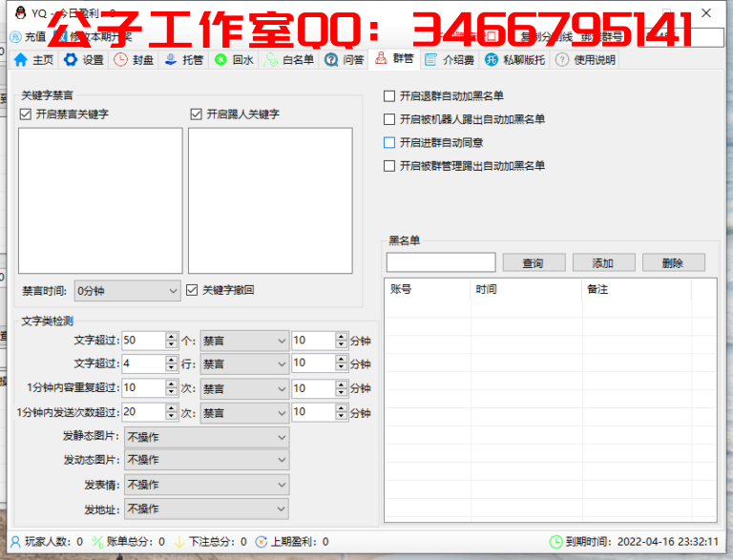Increase the 内容重复超过 10 次 spinner
This screenshot has height=560, width=733.
point(172,384)
